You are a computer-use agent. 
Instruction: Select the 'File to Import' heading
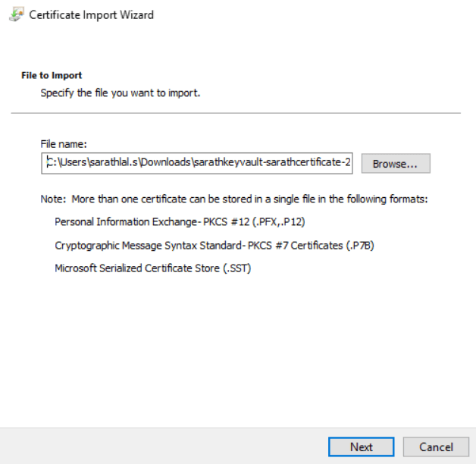click(x=52, y=76)
